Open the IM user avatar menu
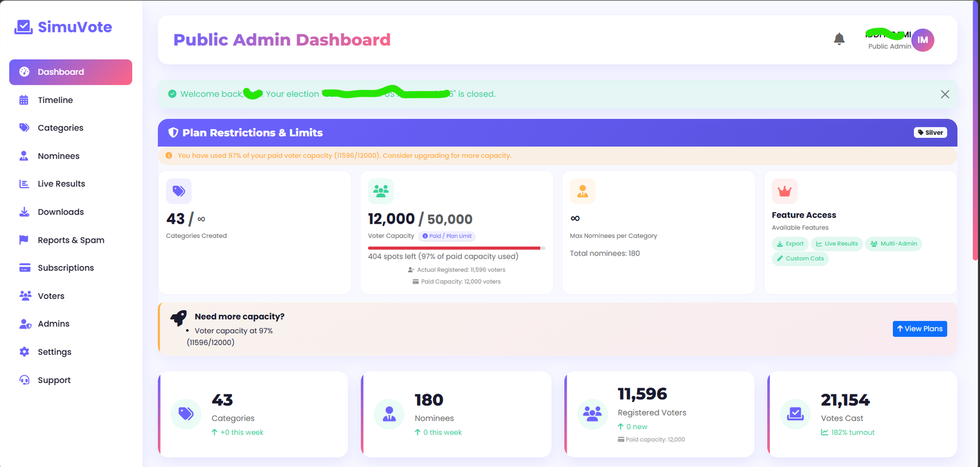The width and height of the screenshot is (980, 467). pos(922,40)
